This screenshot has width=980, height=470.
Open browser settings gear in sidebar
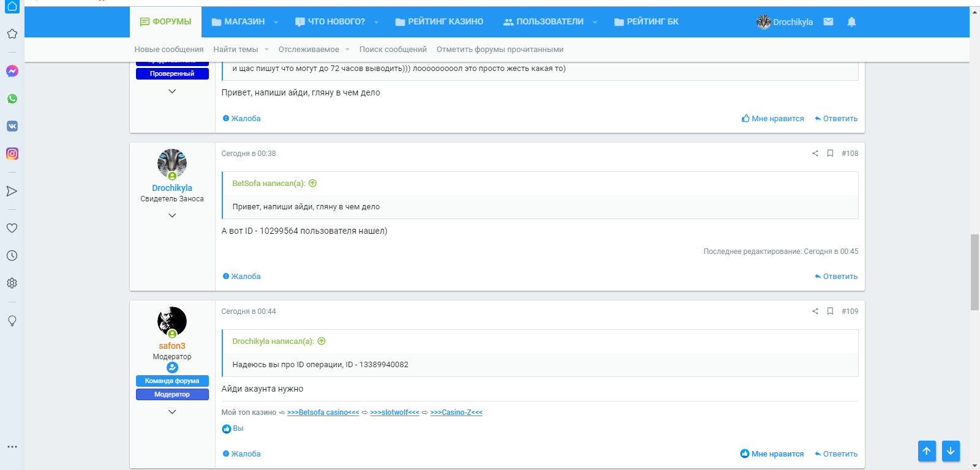coord(12,283)
